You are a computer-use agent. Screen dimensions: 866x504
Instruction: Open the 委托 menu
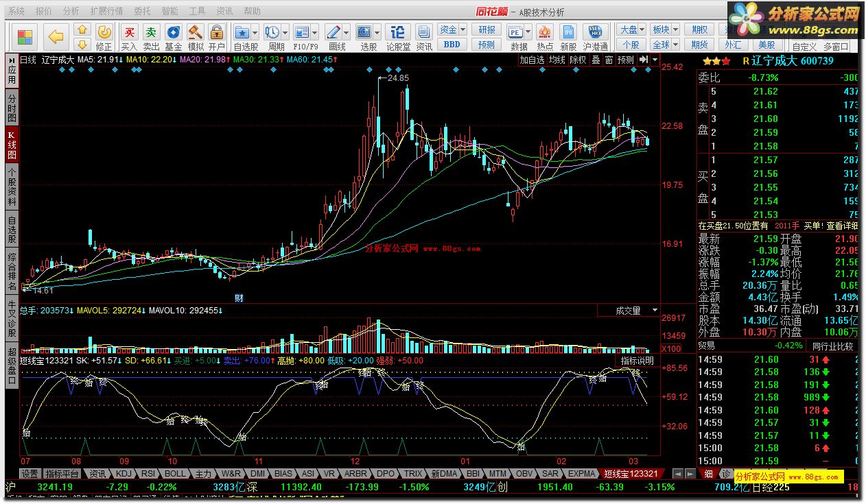point(142,11)
